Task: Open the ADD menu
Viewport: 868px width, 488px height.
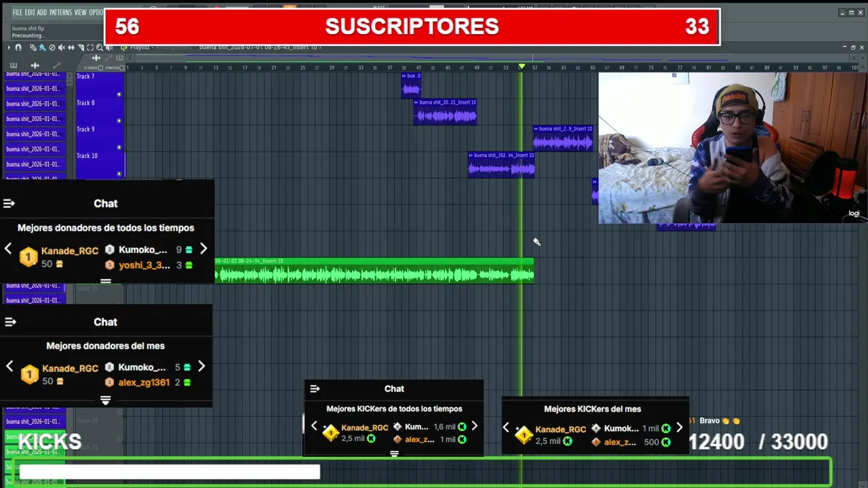Action: click(x=42, y=12)
